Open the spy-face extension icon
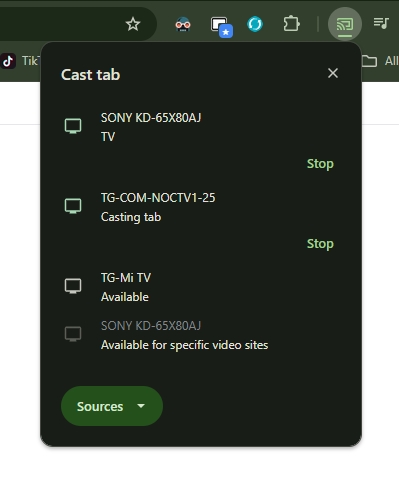 183,25
